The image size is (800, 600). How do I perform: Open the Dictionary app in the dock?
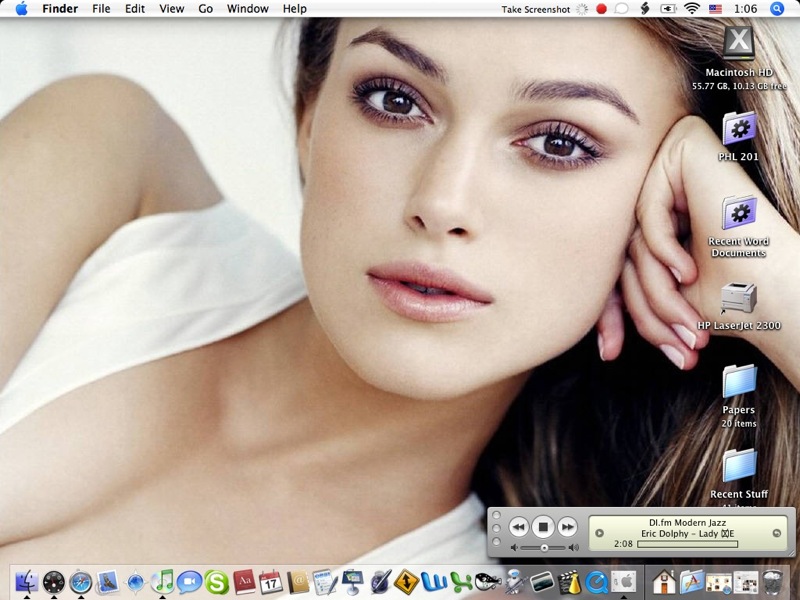click(x=244, y=581)
